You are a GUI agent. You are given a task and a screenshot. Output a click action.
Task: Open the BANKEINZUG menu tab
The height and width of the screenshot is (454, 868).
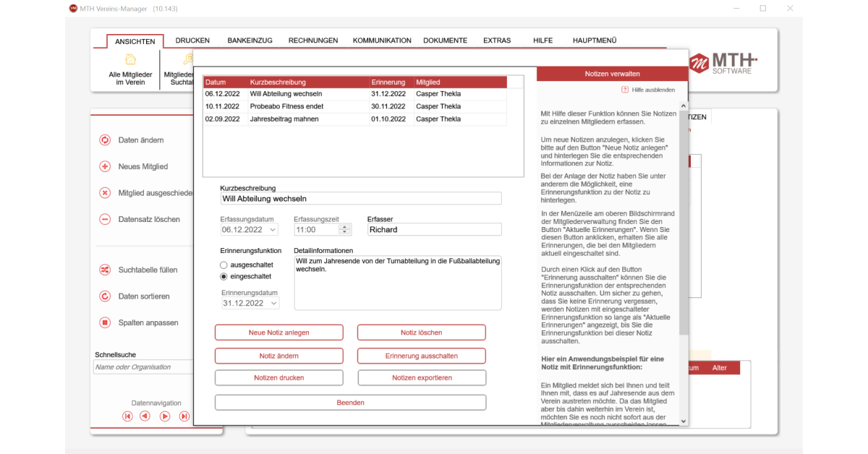tap(250, 40)
